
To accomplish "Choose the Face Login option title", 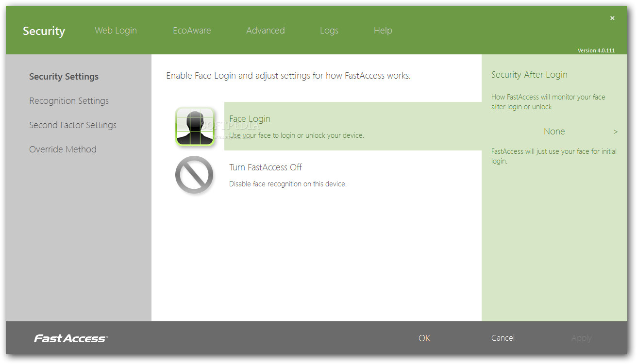I will tap(250, 119).
